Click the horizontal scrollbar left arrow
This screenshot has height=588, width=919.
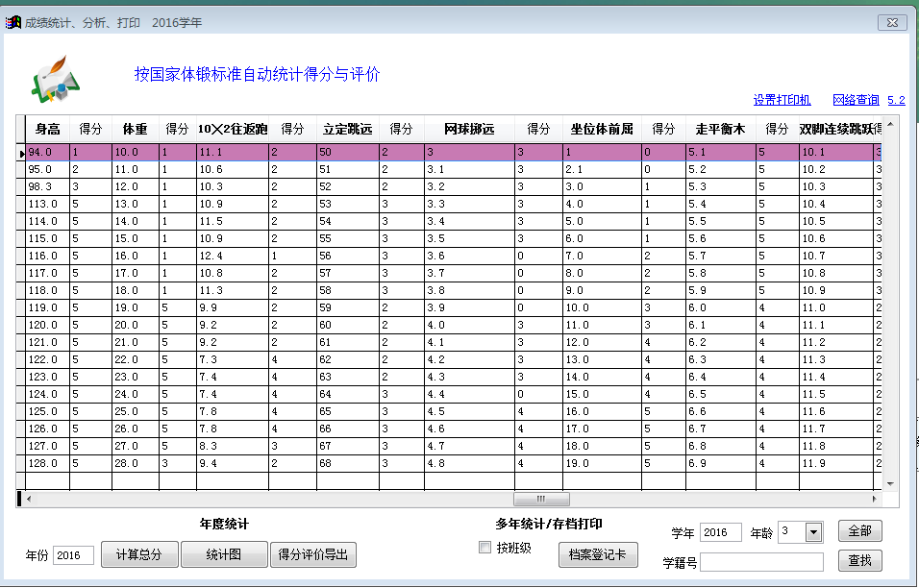(x=29, y=499)
